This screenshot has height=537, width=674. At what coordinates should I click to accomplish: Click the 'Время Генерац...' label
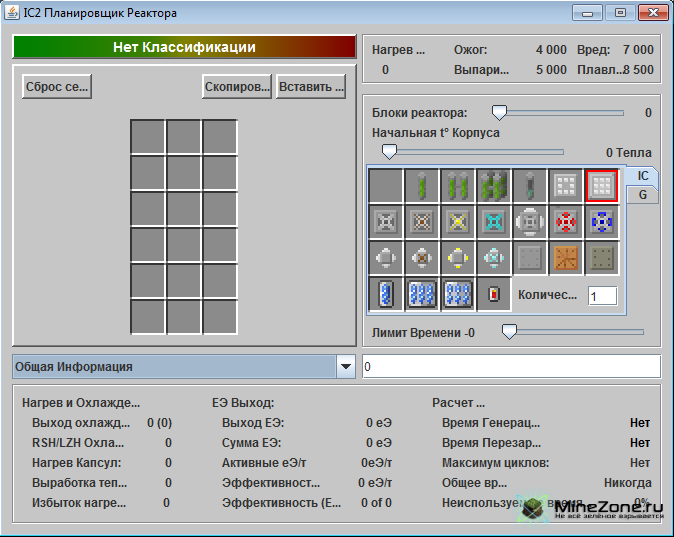pos(491,423)
